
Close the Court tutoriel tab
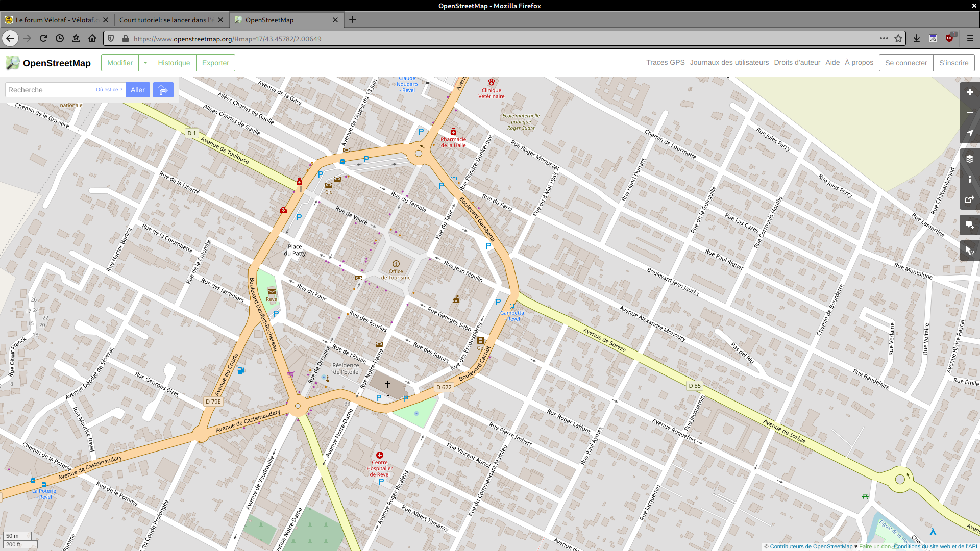tap(220, 20)
